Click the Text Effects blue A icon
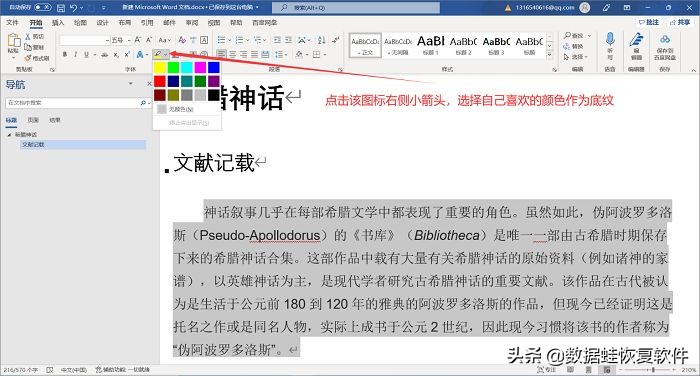This screenshot has height=376, width=700. click(140, 54)
